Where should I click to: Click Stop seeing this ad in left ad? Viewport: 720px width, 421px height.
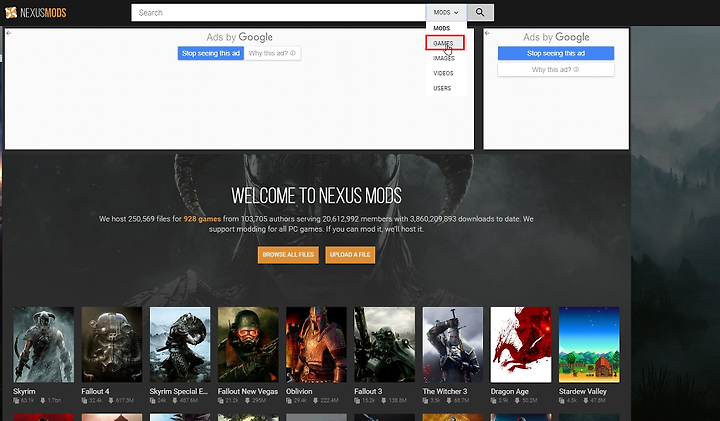coord(211,53)
